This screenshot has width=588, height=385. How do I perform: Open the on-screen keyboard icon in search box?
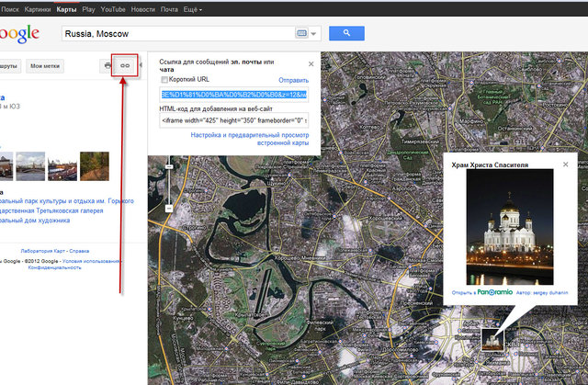(302, 34)
